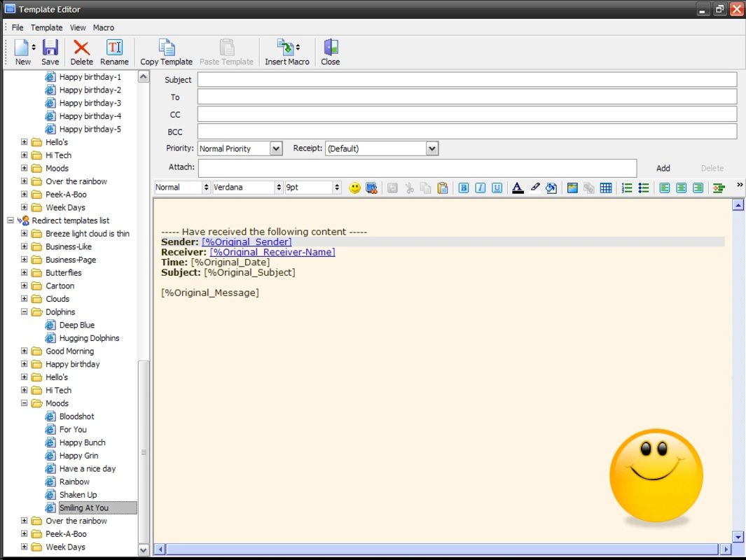Viewport: 746px width, 560px height.
Task: Click the Original_Sender macro link
Action: pos(247,242)
